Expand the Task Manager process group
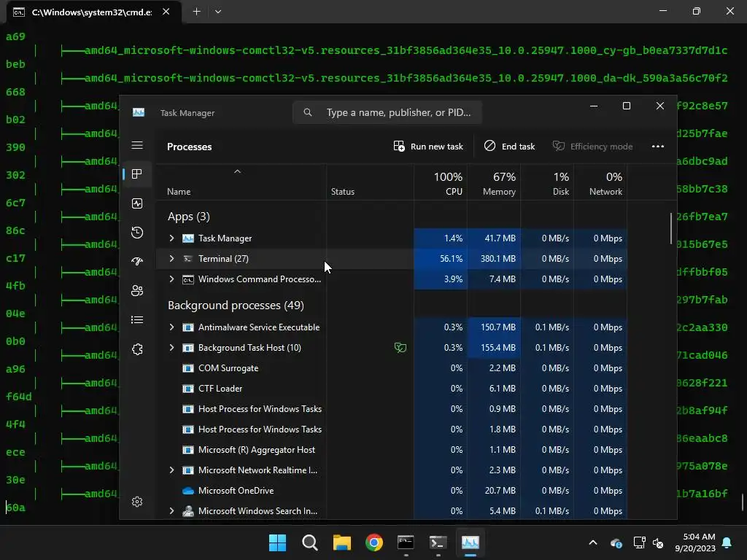747x560 pixels. click(x=171, y=238)
